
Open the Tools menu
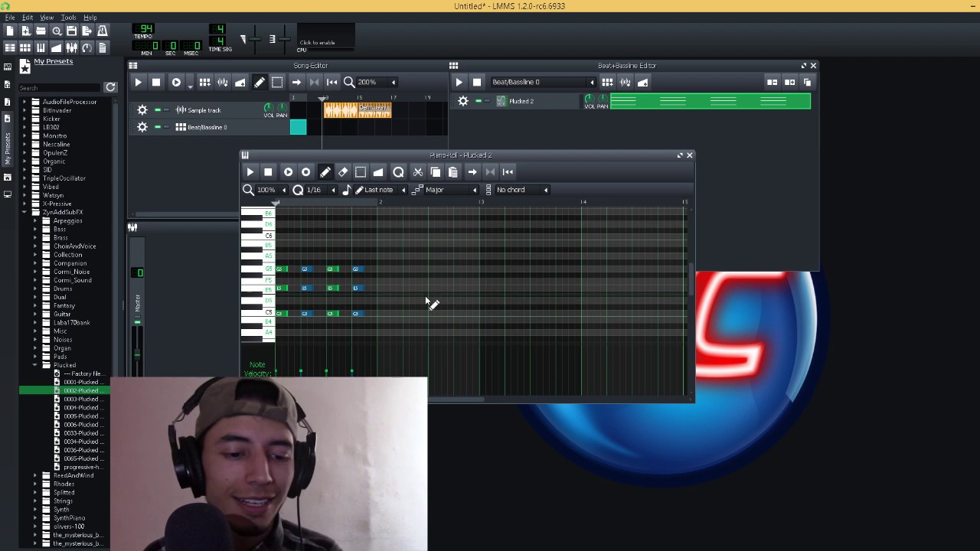click(x=68, y=17)
